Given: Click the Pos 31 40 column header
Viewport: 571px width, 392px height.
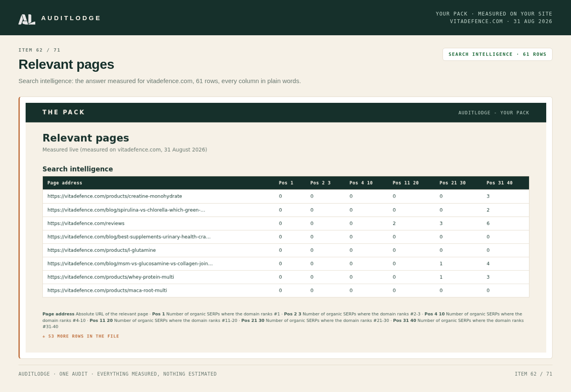Looking at the screenshot, I should pyautogui.click(x=500, y=183).
